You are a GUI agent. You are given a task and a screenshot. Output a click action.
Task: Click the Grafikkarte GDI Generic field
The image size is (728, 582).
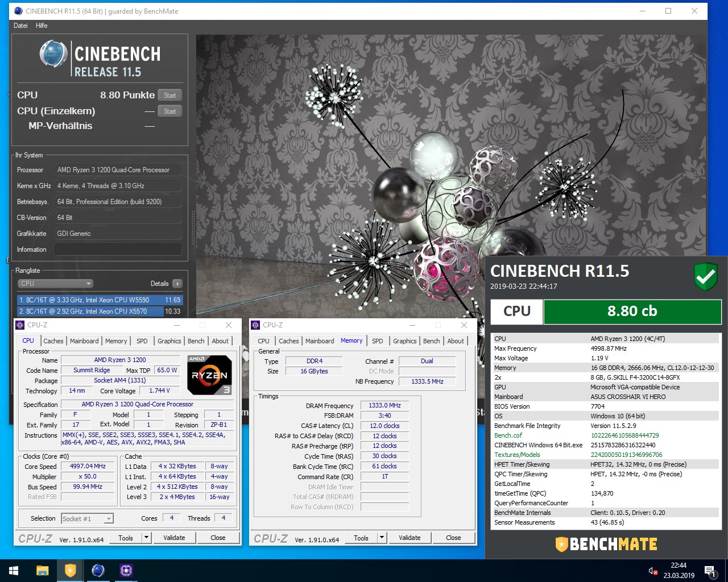tap(118, 234)
